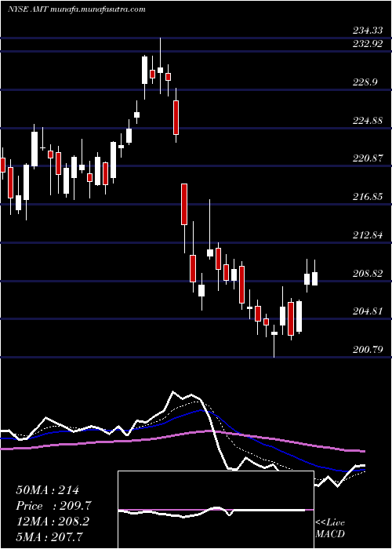Click the 208.82 price level label
Image resolution: width=392 pixels, height=549 pixels.
click(368, 273)
